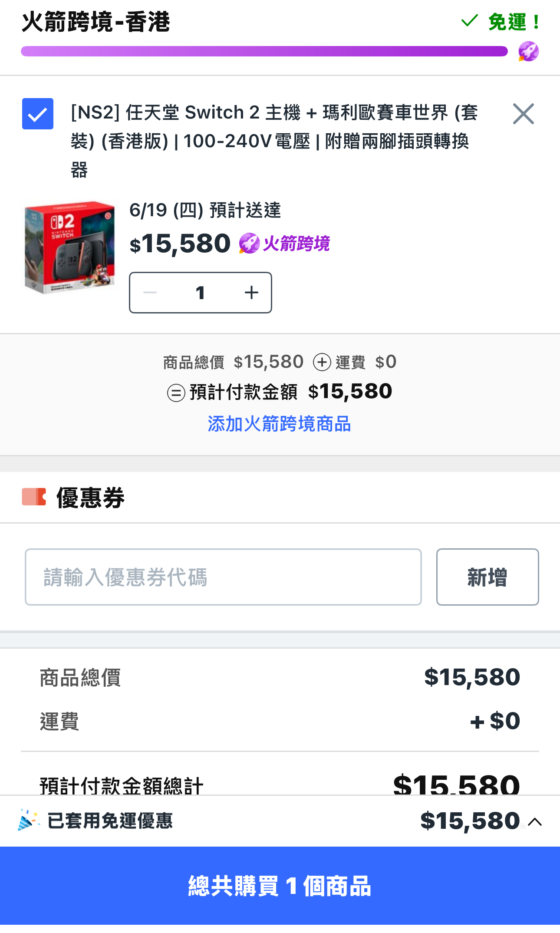Image resolution: width=560 pixels, height=933 pixels.
Task: Open the Switch 2 product title
Action: tap(274, 141)
